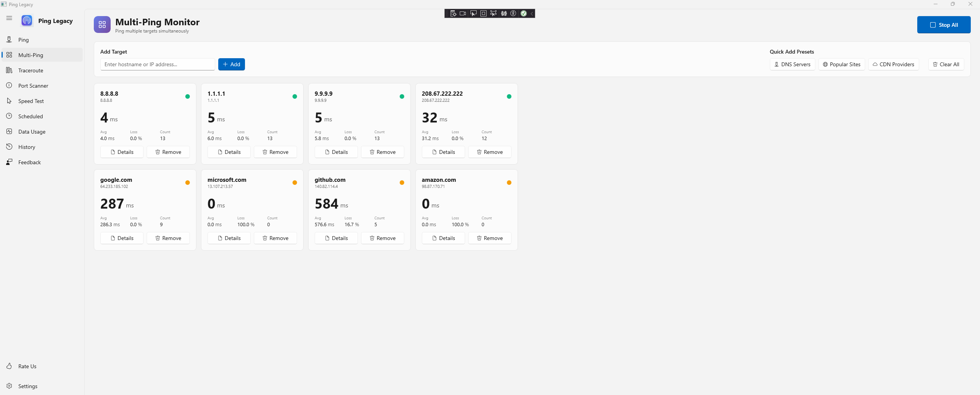Click the 98.87.170.71 address under amazon.com
The width and height of the screenshot is (980, 395).
(433, 186)
